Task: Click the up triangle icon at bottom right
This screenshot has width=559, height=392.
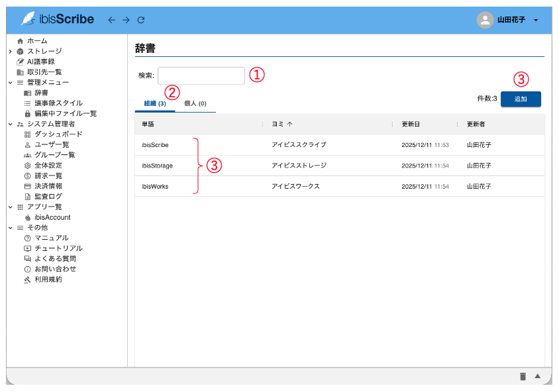Action: 538,376
